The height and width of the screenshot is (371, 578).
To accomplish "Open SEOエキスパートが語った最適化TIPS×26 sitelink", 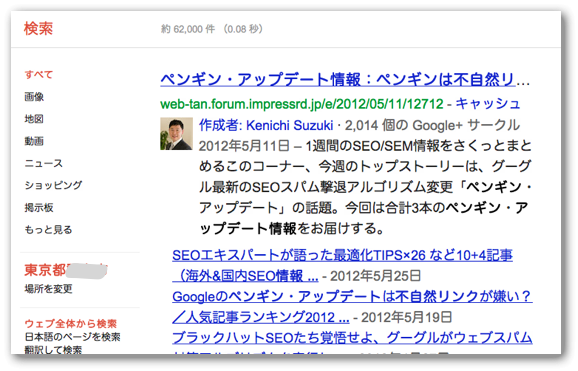I will tap(342, 265).
